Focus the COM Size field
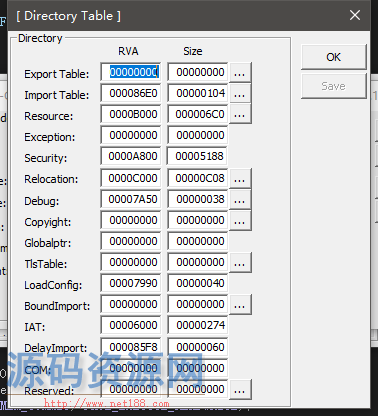Viewport: 378px width, 416px height. pos(197,368)
